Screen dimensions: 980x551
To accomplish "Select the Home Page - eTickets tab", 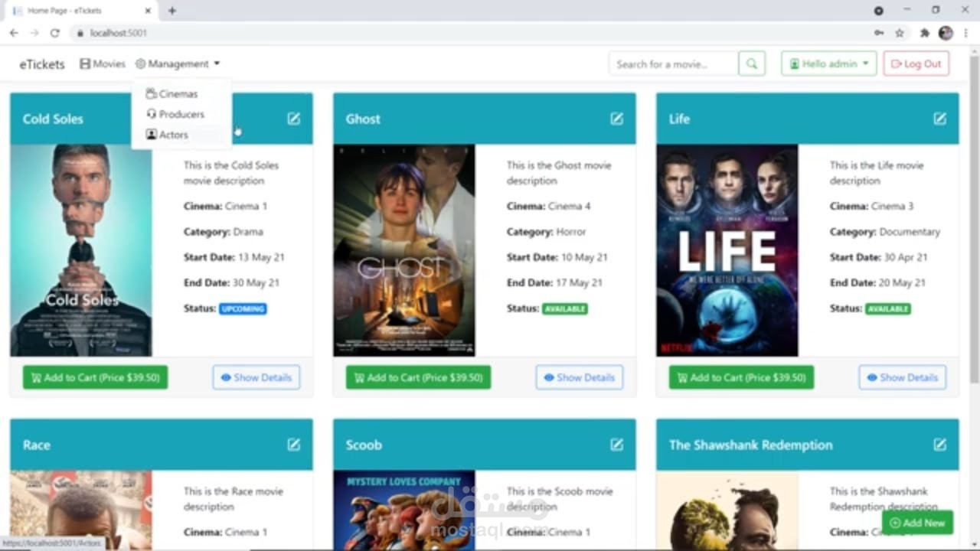I will click(x=80, y=11).
